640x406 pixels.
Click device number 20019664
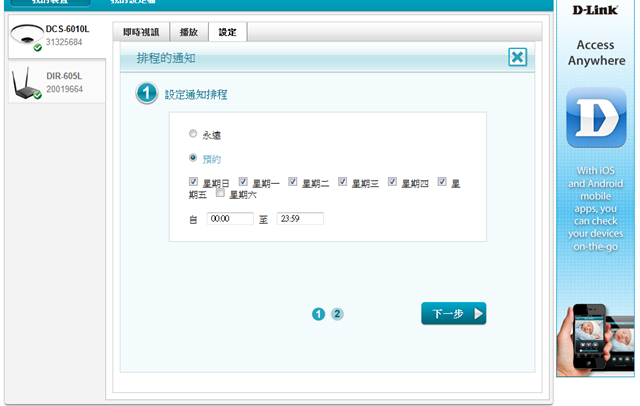pyautogui.click(x=64, y=89)
